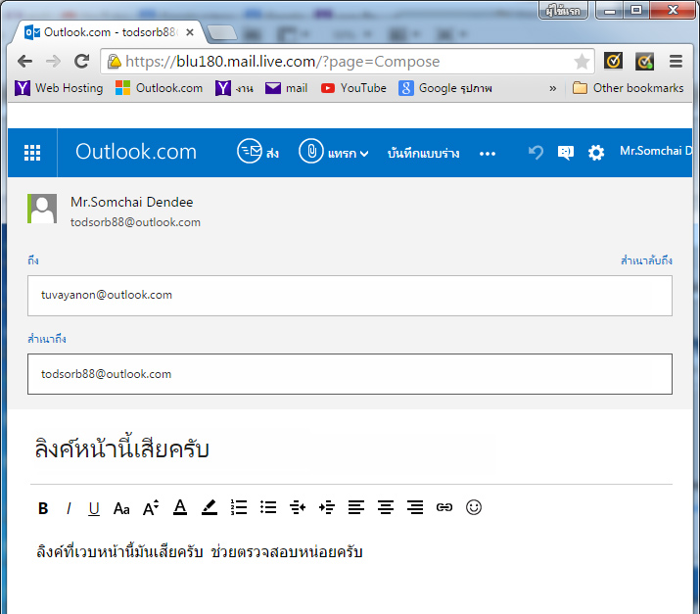
Task: Toggle underline formatting
Action: click(x=94, y=508)
